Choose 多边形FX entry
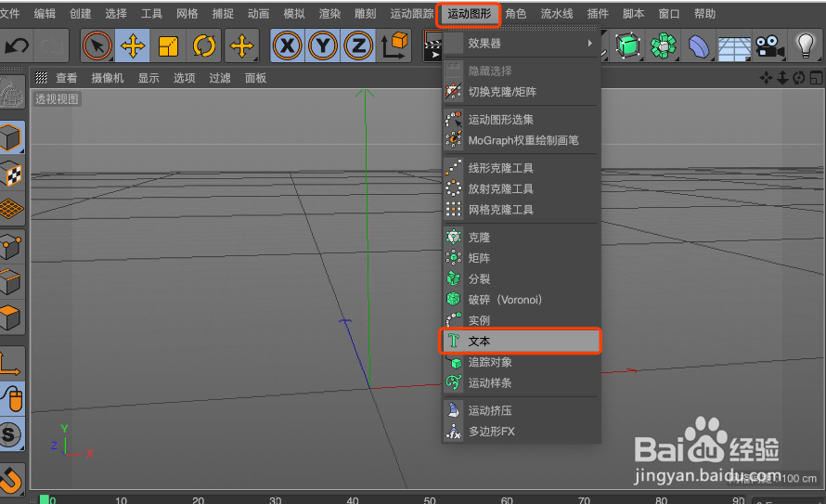This screenshot has height=504, width=826. click(x=521, y=432)
